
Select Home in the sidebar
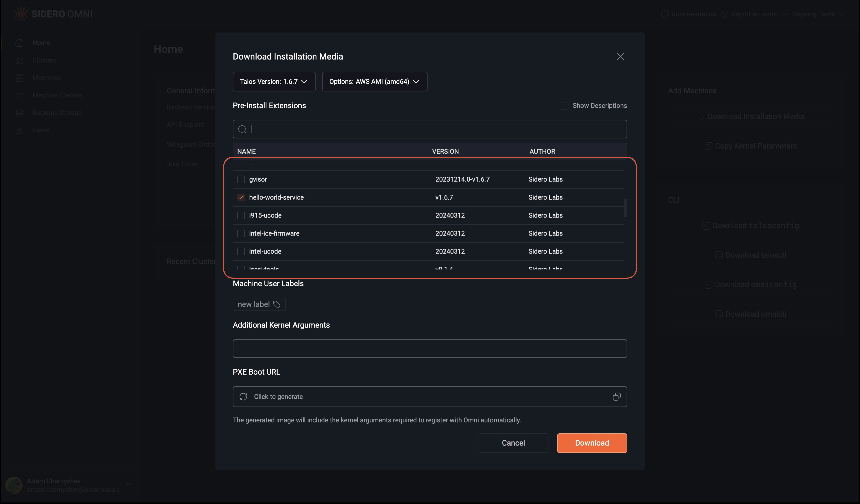point(41,42)
